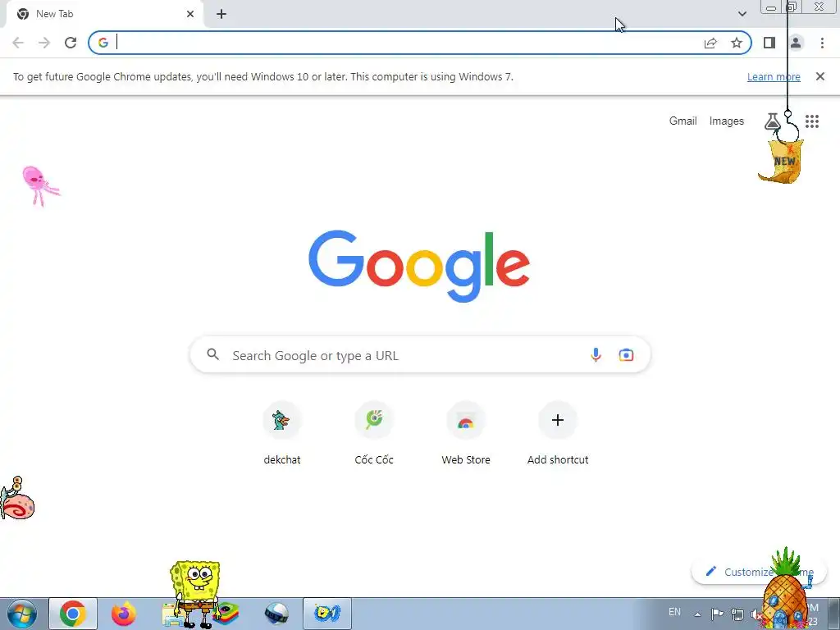Click the SpongeBob app taskbar button

327,614
